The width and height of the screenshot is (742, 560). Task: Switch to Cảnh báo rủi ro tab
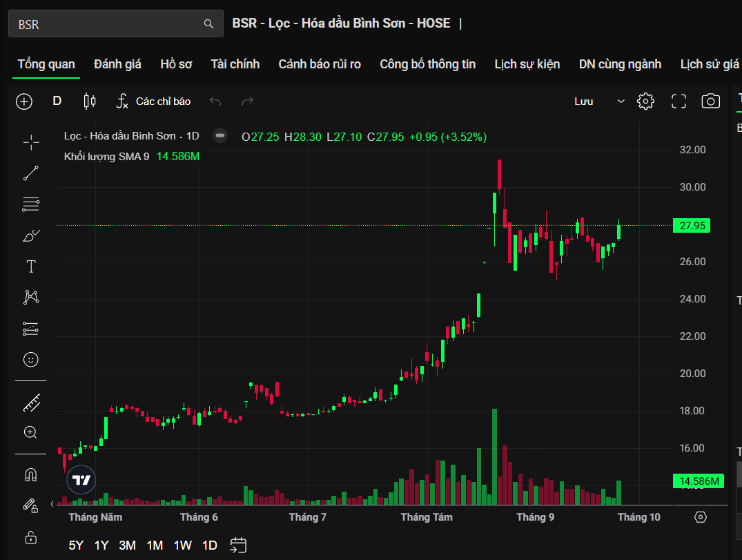coord(320,64)
